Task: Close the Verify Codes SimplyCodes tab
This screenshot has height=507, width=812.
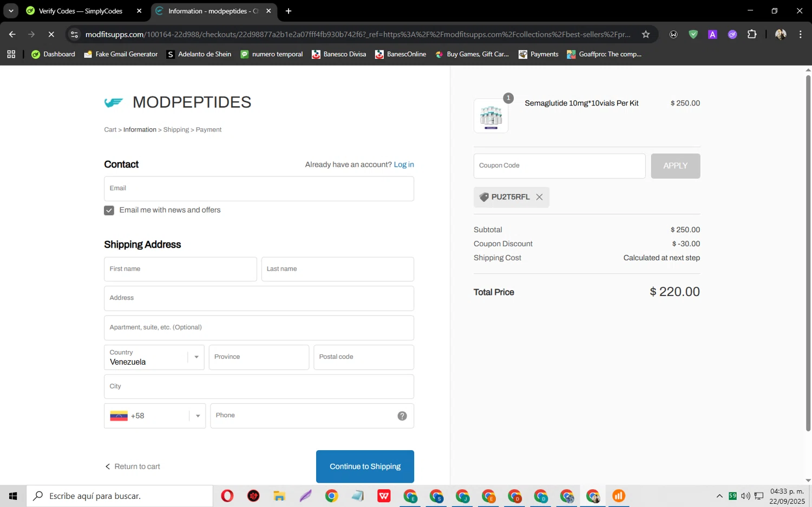Action: pyautogui.click(x=139, y=11)
